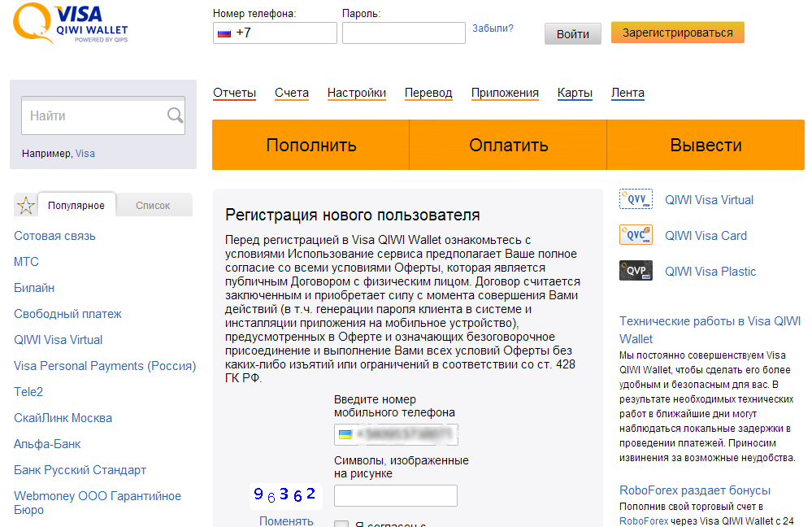
Task: Click the RoboForex link in news text
Action: [644, 520]
